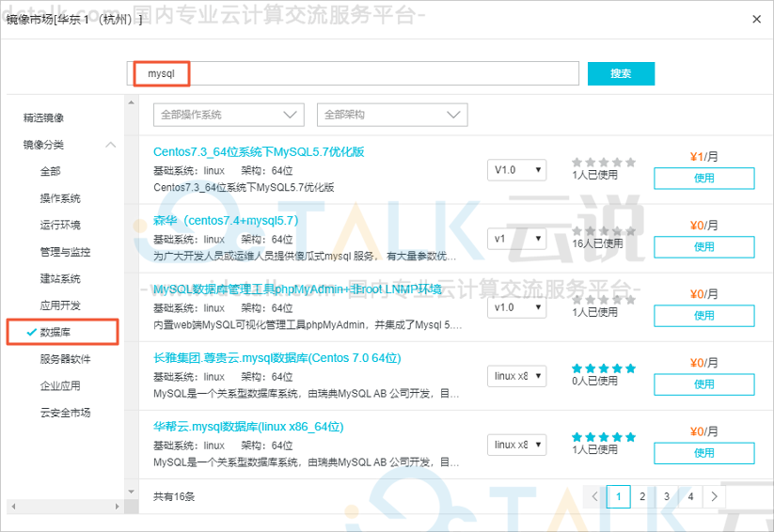Open Centos7.3_64位系统下MySQL5.7优化版 title link
This screenshot has width=774, height=532.
point(259,151)
